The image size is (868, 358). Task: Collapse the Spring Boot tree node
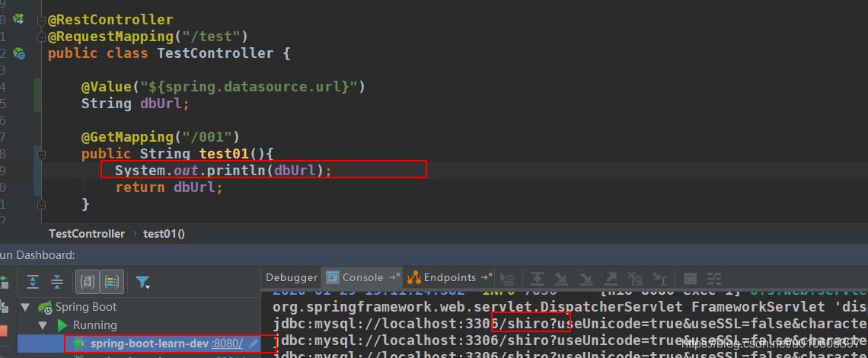27,307
